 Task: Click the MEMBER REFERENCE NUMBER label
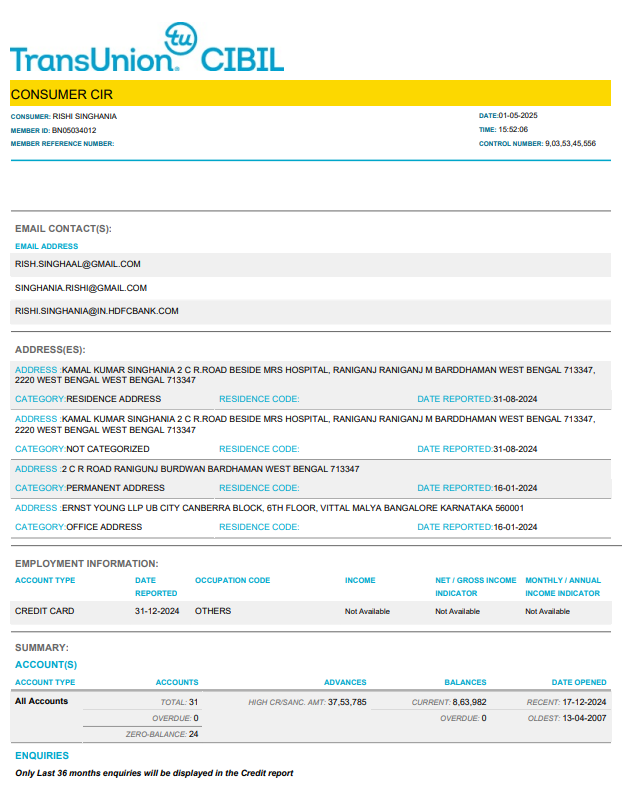(x=62, y=144)
